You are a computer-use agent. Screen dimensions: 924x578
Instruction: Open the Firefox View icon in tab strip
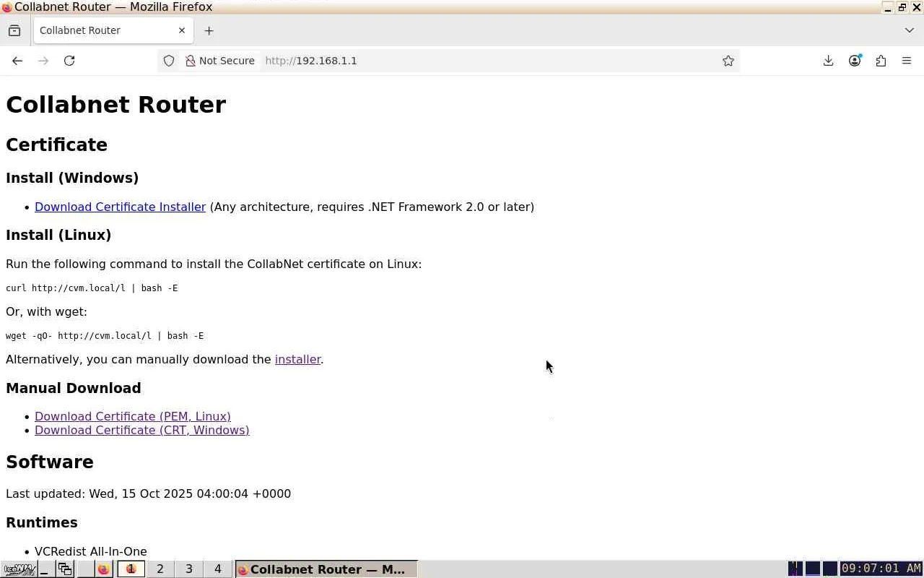[14, 30]
